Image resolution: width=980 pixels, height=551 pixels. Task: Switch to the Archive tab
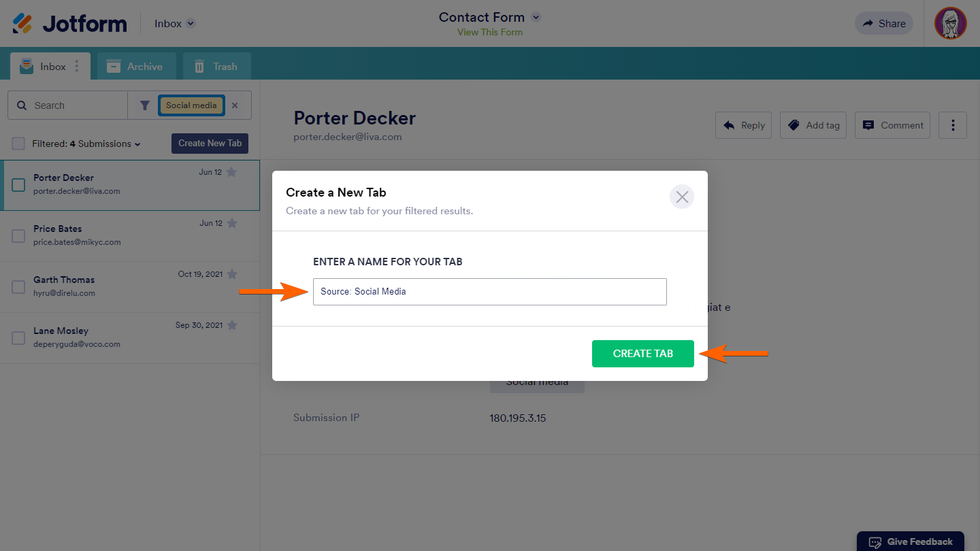(136, 67)
